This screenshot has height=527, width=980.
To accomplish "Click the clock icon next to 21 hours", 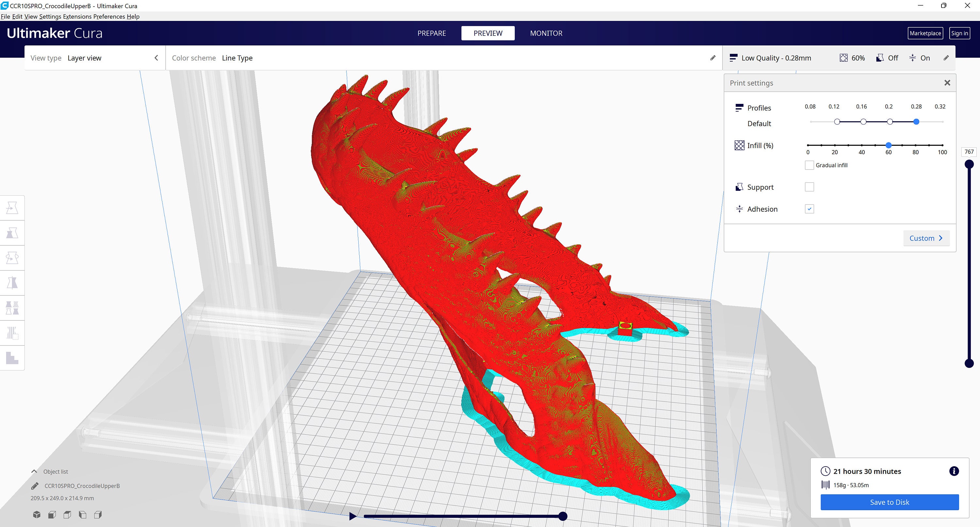I will coord(825,471).
